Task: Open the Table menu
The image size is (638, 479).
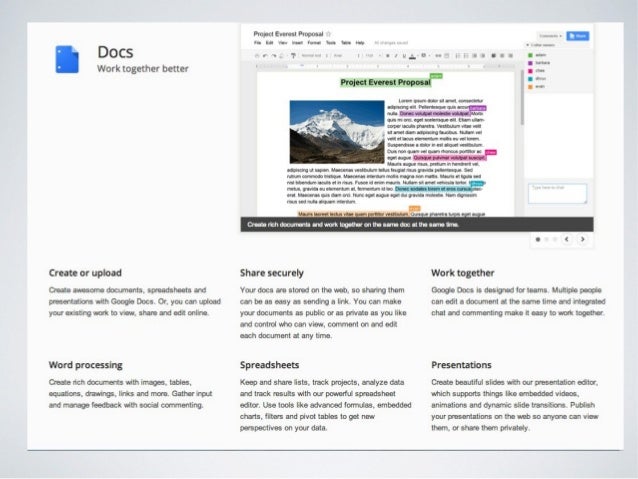Action: point(346,43)
